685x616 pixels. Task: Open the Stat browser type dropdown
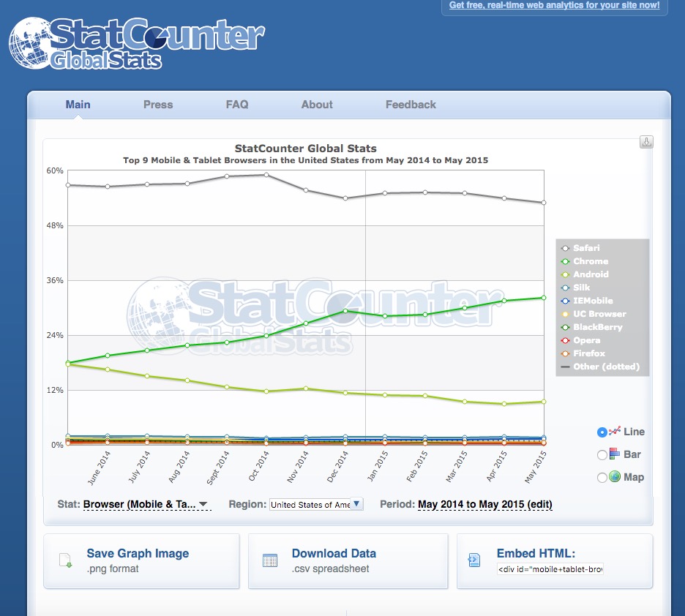pyautogui.click(x=147, y=504)
